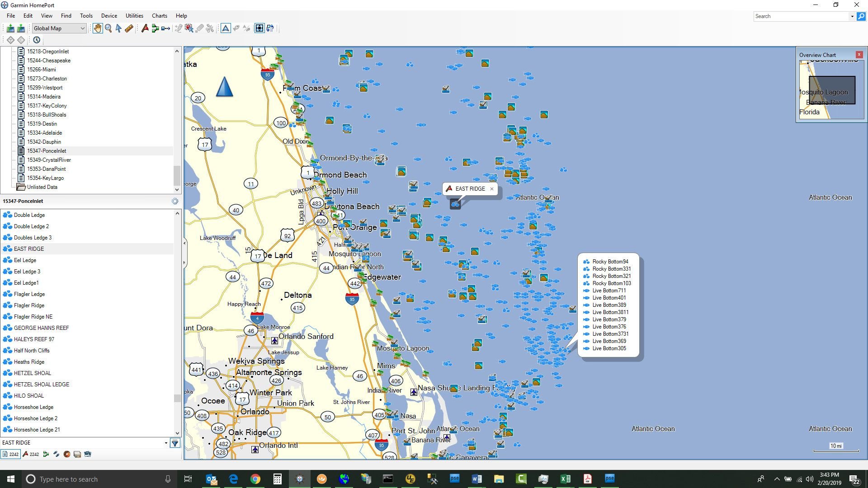
Task: Click the gray stacked cards filter icon
Action: point(77,454)
